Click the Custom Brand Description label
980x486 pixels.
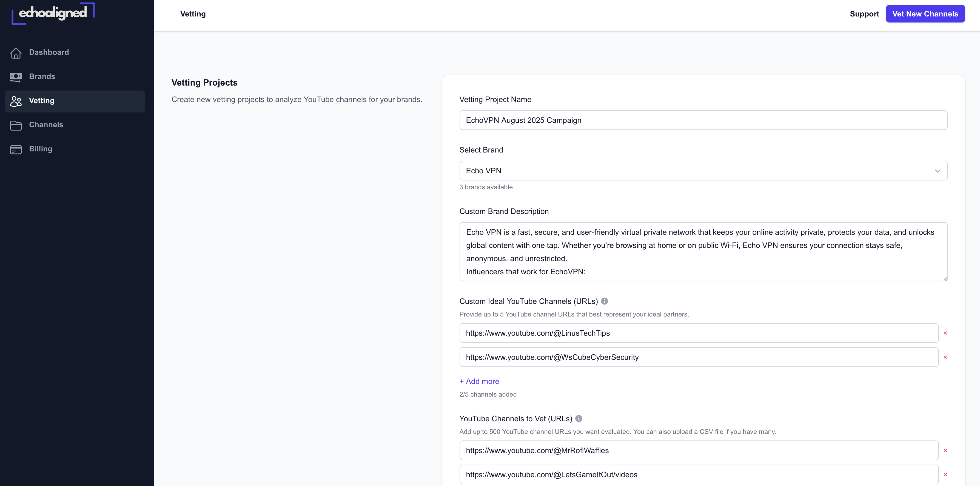(504, 211)
